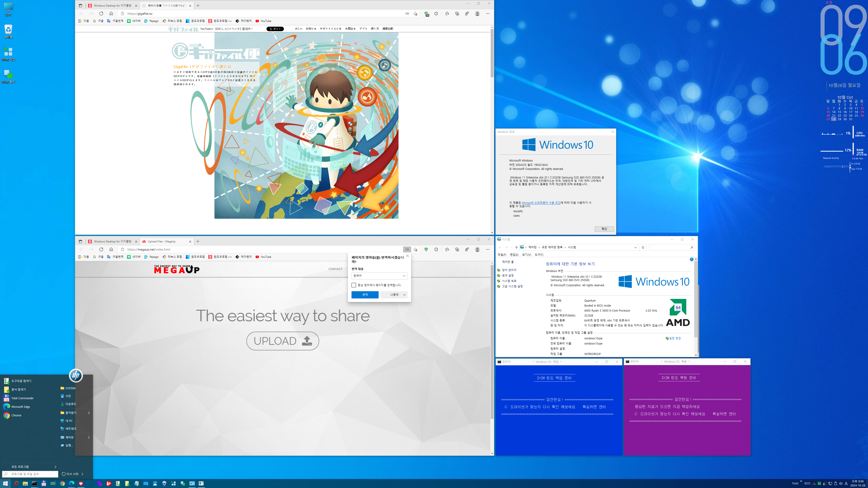The image size is (868, 488).
Task: Open Collections icon in MegaUp Edge window
Action: click(457, 250)
